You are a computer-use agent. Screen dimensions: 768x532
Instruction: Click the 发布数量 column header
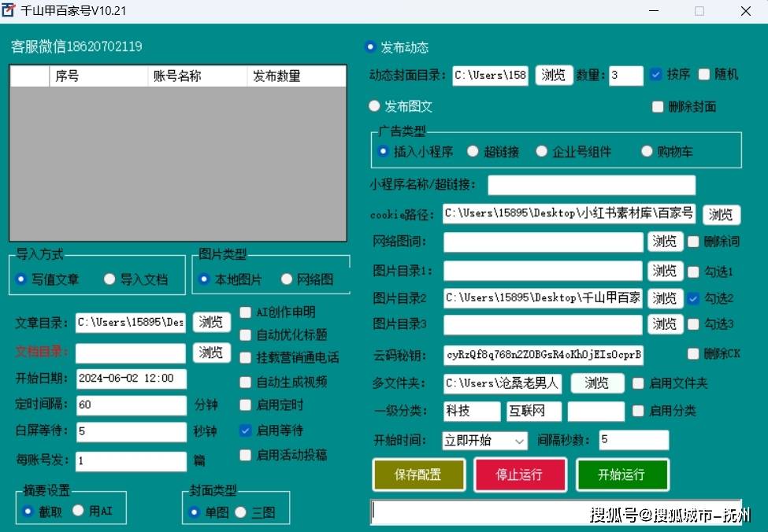[296, 76]
